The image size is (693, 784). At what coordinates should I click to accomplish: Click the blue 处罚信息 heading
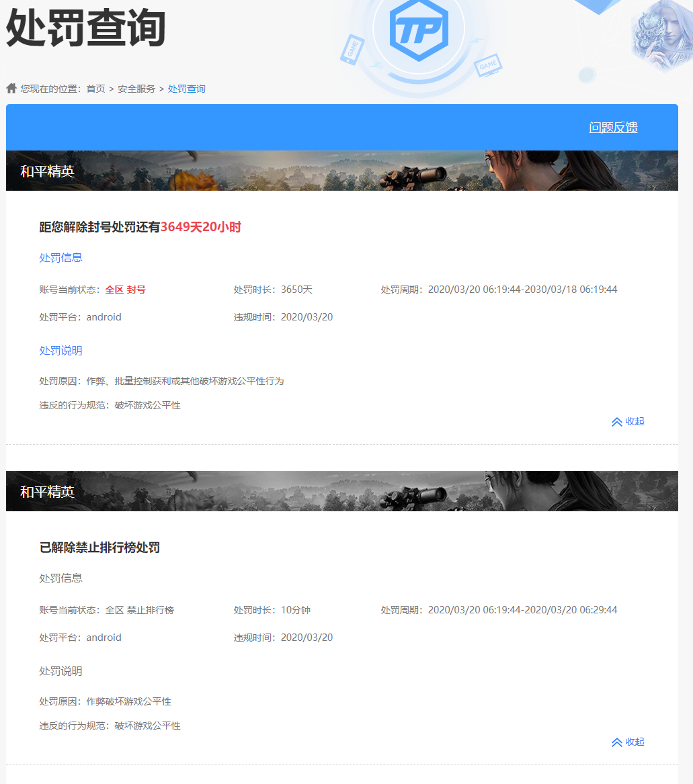(x=60, y=257)
